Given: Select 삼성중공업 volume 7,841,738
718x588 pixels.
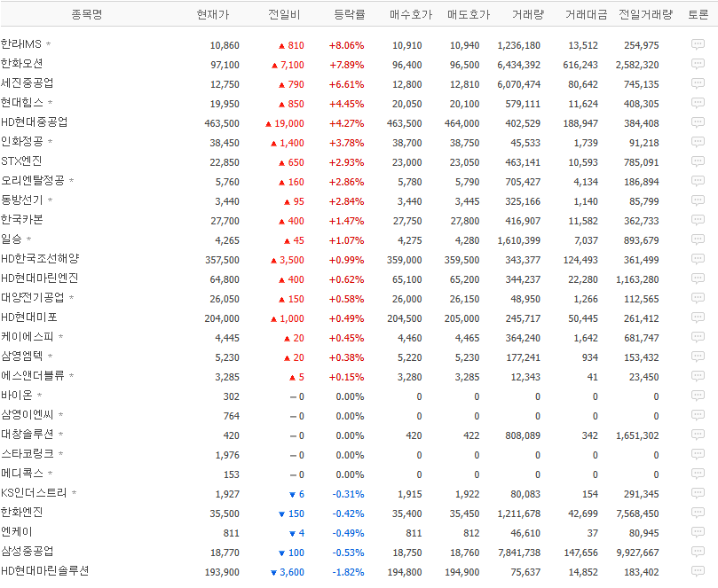Looking at the screenshot, I should (519, 553).
